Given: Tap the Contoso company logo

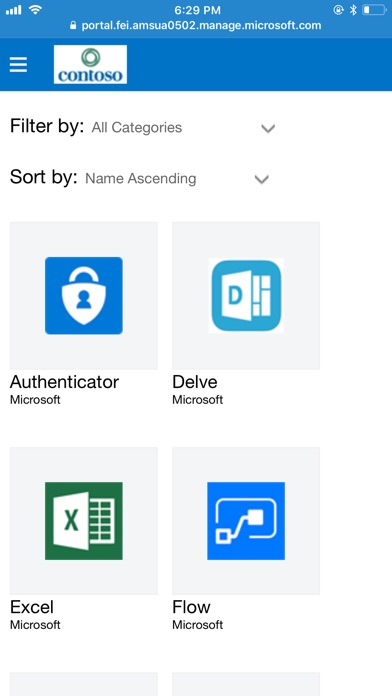Looking at the screenshot, I should [x=90, y=64].
